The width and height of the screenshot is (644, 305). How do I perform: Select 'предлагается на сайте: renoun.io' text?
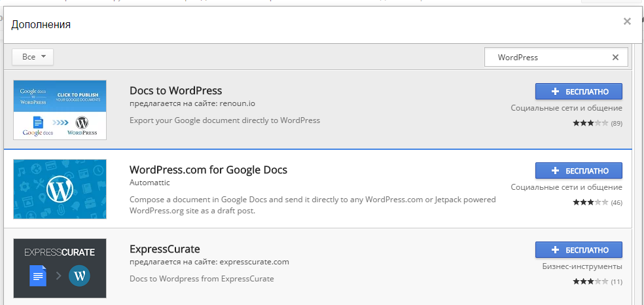[192, 103]
